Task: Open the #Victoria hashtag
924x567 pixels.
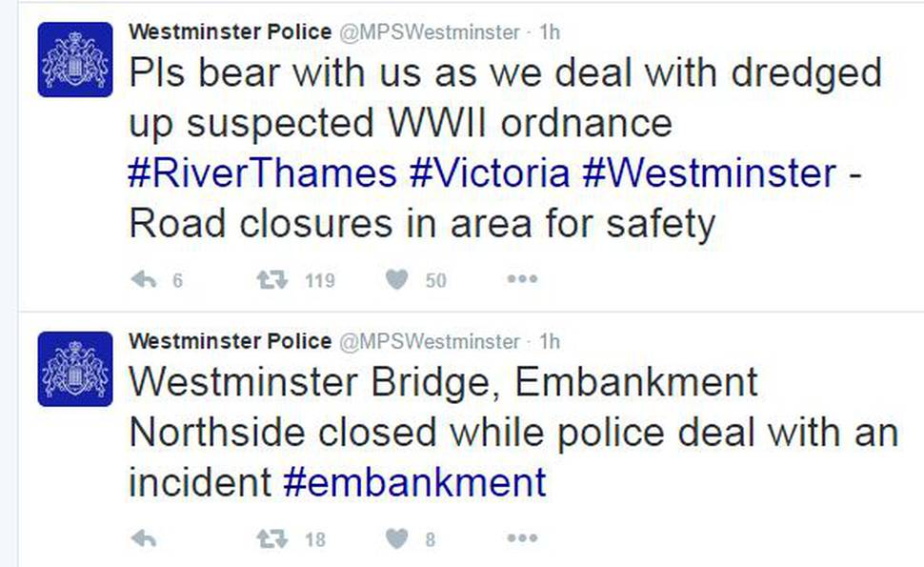Action: 490,173
